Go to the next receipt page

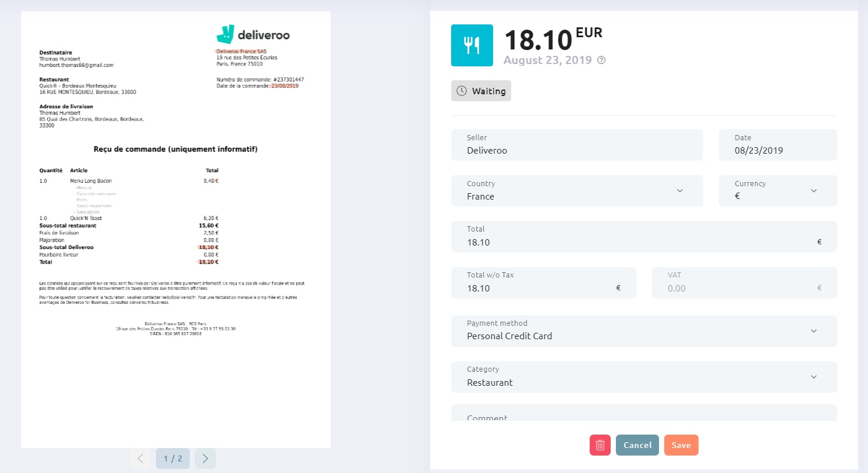pos(206,458)
